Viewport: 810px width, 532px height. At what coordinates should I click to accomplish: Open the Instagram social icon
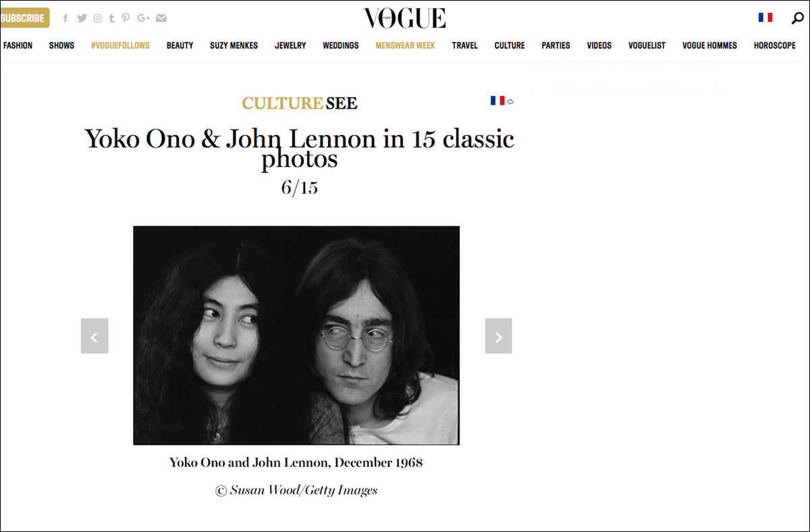tap(98, 18)
